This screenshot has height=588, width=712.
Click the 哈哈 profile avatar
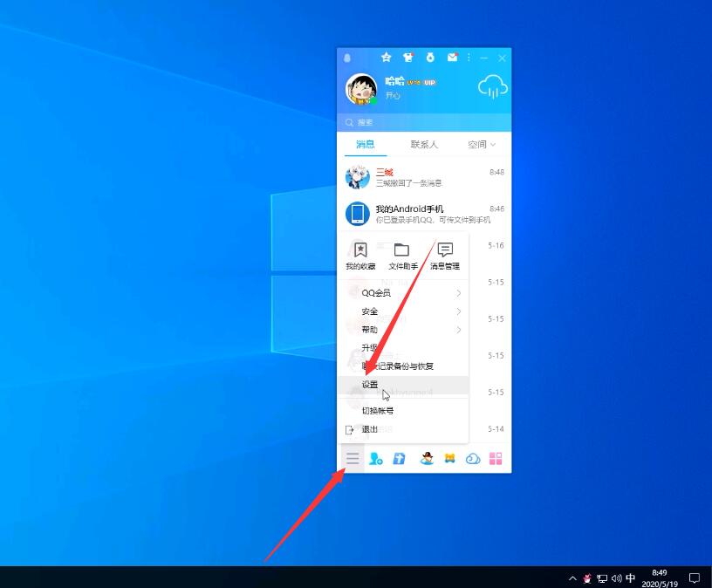click(x=361, y=89)
